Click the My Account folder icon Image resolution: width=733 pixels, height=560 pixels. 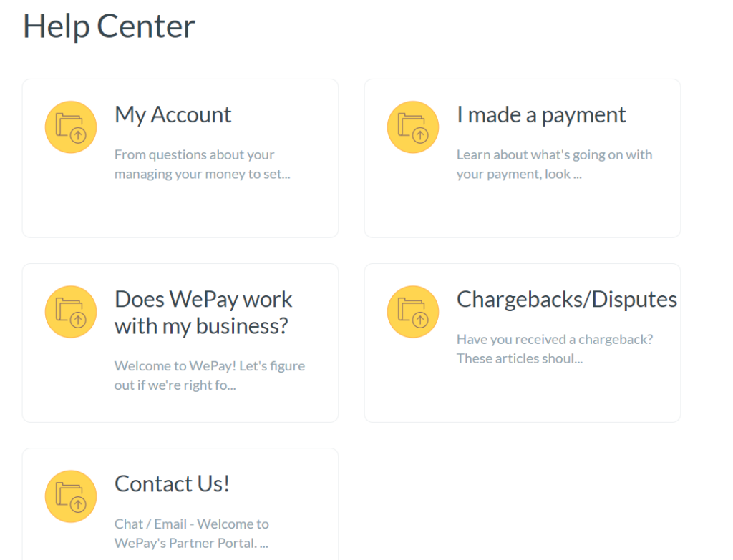click(70, 127)
